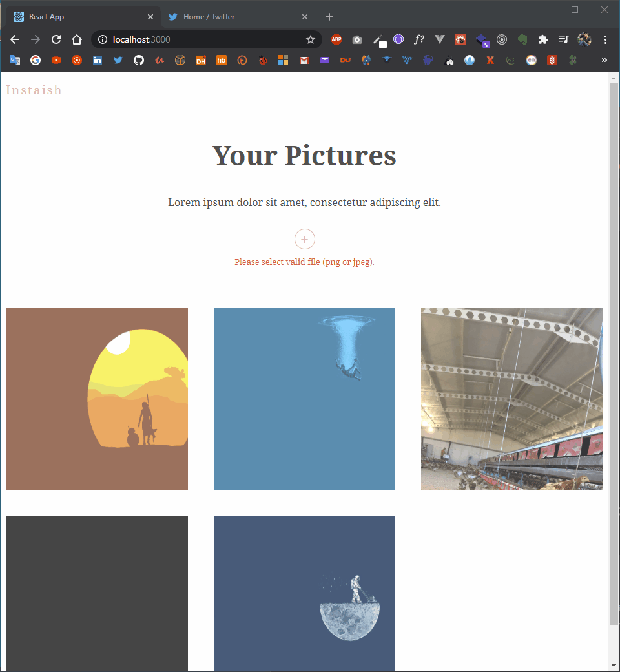Image resolution: width=620 pixels, height=672 pixels.
Task: Switch to the React App tab
Action: point(83,17)
